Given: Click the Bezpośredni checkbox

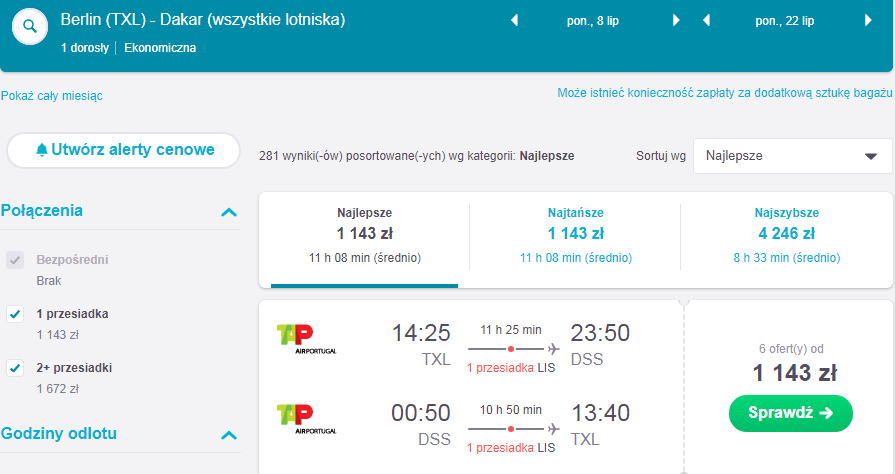Looking at the screenshot, I should 15,260.
